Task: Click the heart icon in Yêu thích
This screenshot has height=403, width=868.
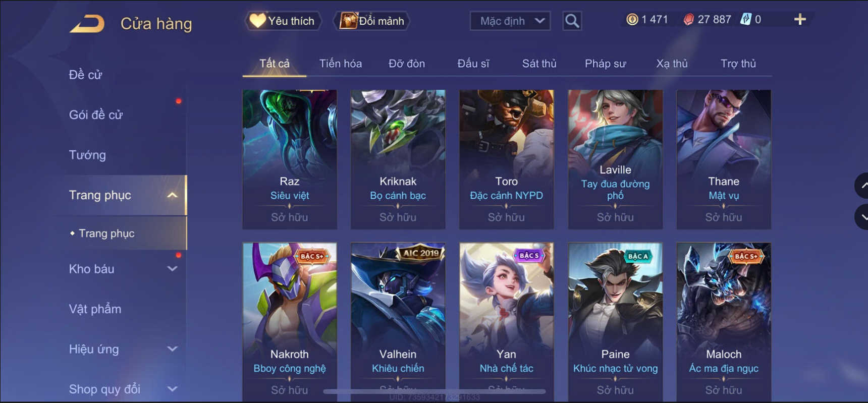Action: coord(257,21)
